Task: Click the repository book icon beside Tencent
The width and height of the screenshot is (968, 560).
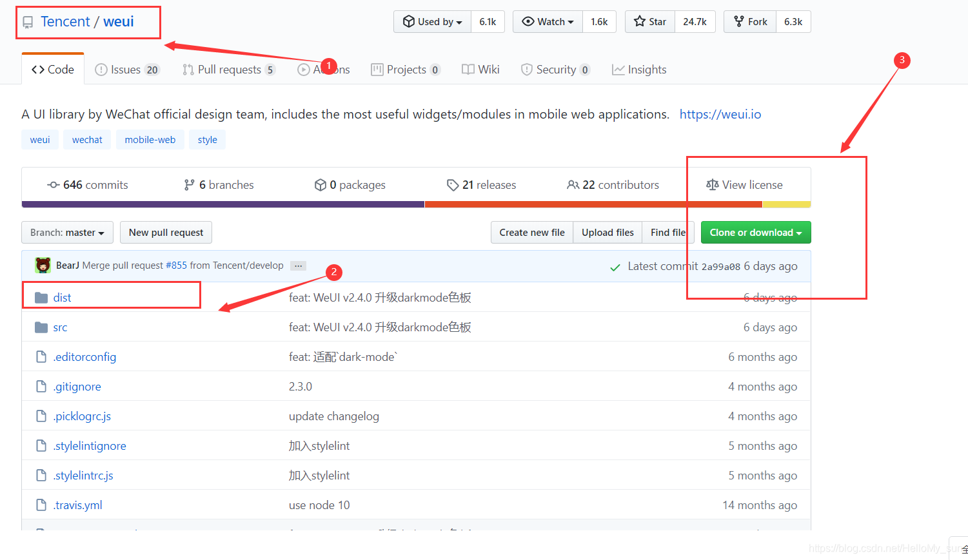Action: pos(28,23)
